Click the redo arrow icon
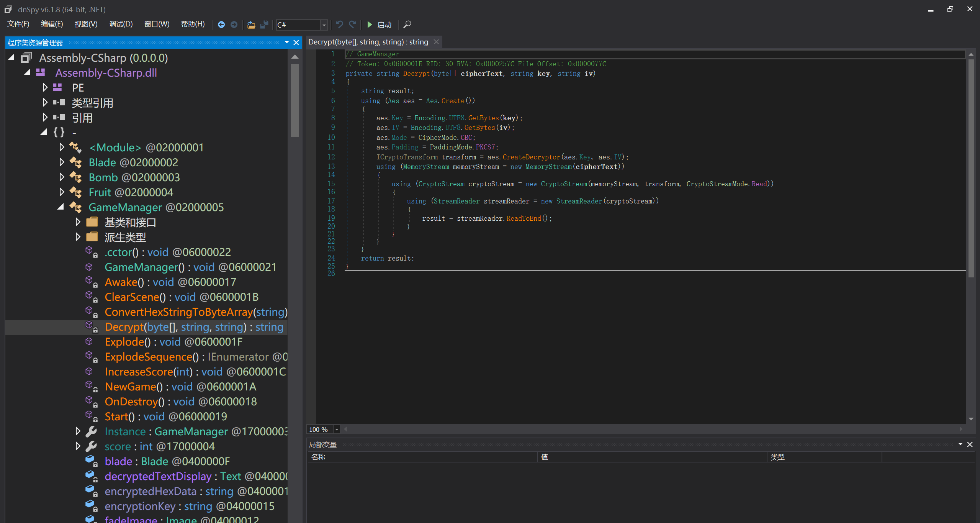The height and width of the screenshot is (523, 980). pos(352,25)
